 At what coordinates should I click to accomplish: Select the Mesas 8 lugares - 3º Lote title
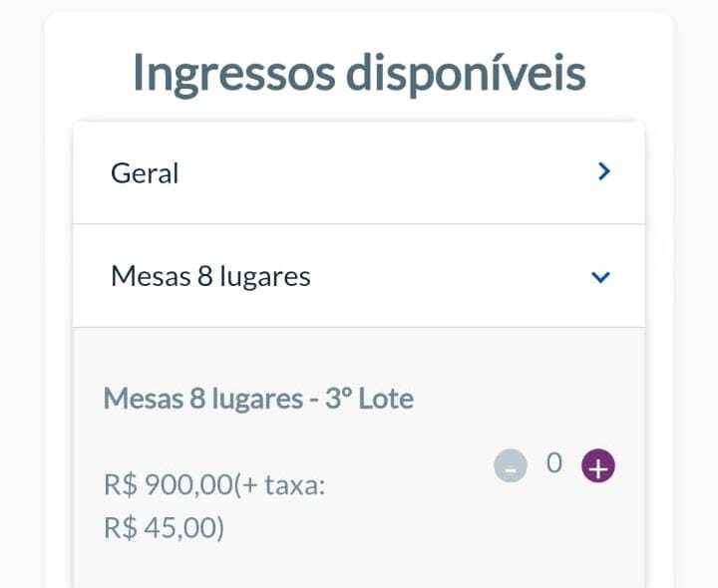pos(258,399)
